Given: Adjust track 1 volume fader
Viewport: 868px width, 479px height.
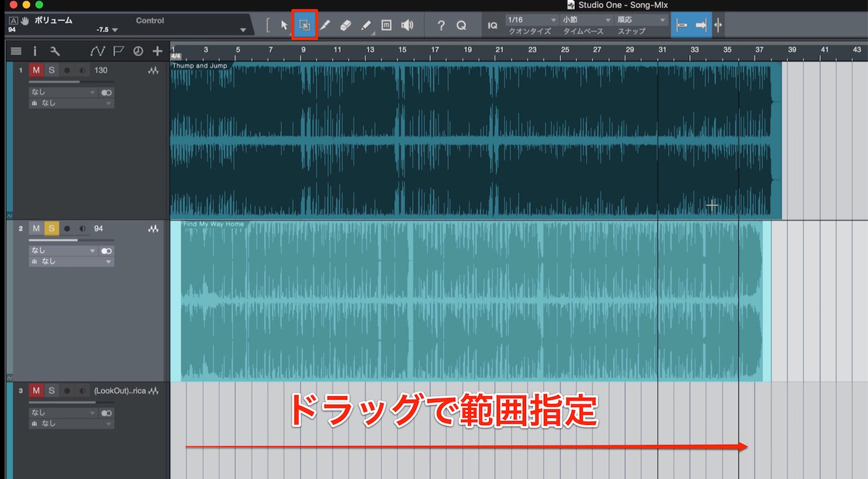Looking at the screenshot, I should (x=72, y=82).
